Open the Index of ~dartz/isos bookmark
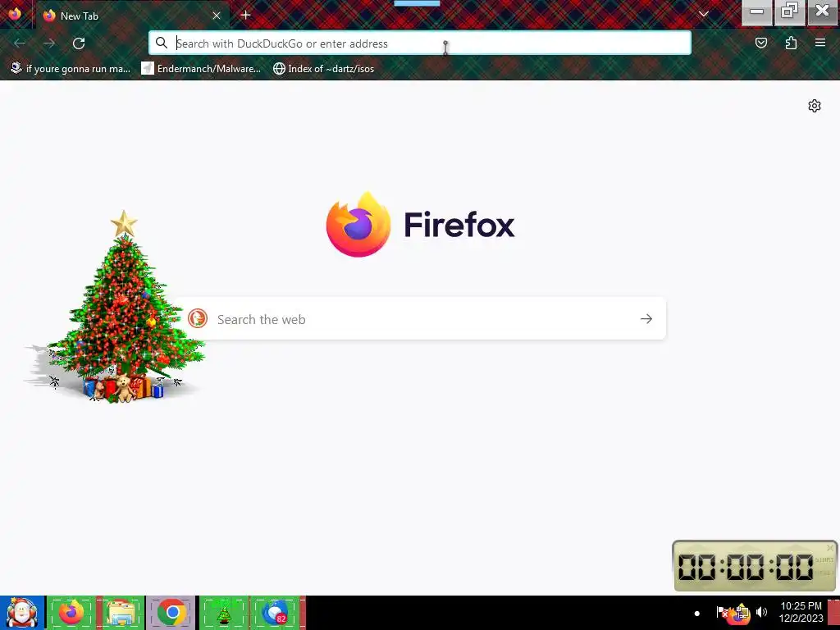This screenshot has height=630, width=840. 323,69
